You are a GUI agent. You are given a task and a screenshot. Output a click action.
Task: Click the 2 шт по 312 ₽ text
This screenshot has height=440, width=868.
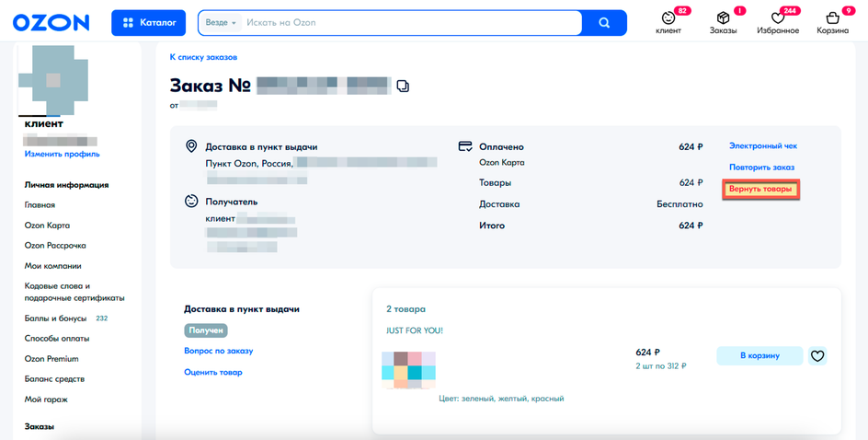click(x=661, y=365)
